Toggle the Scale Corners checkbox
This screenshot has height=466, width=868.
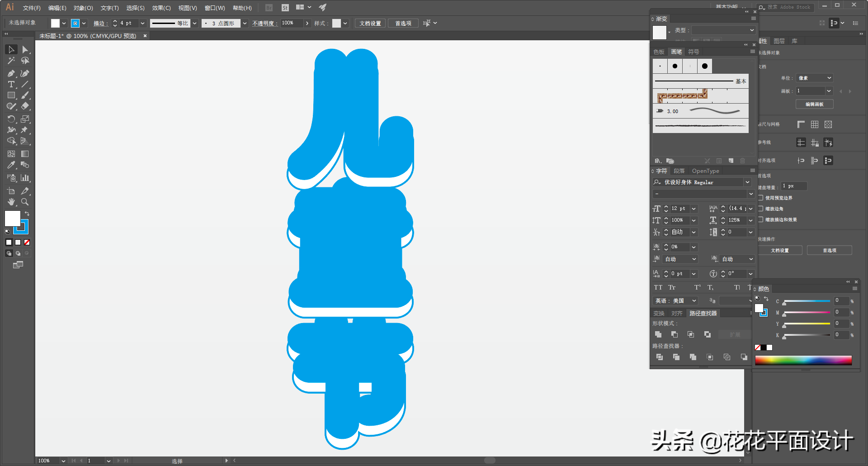point(761,209)
